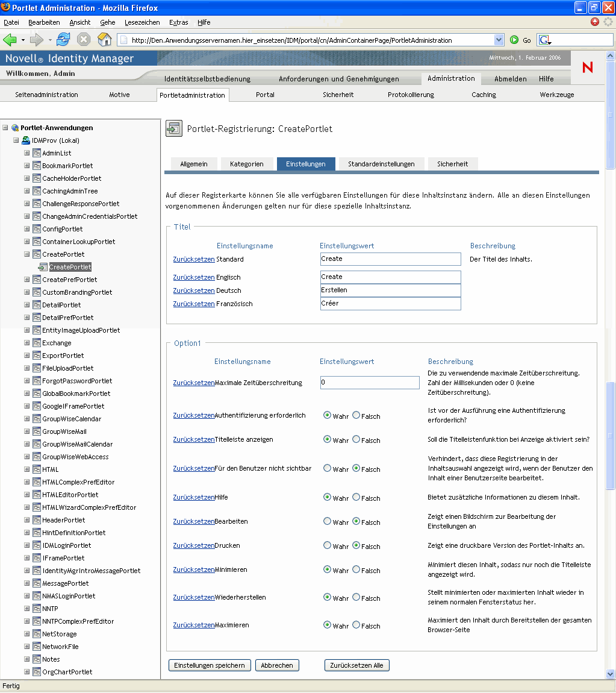Open the Seitenadministration tab
This screenshot has width=616, height=693.
(x=46, y=95)
